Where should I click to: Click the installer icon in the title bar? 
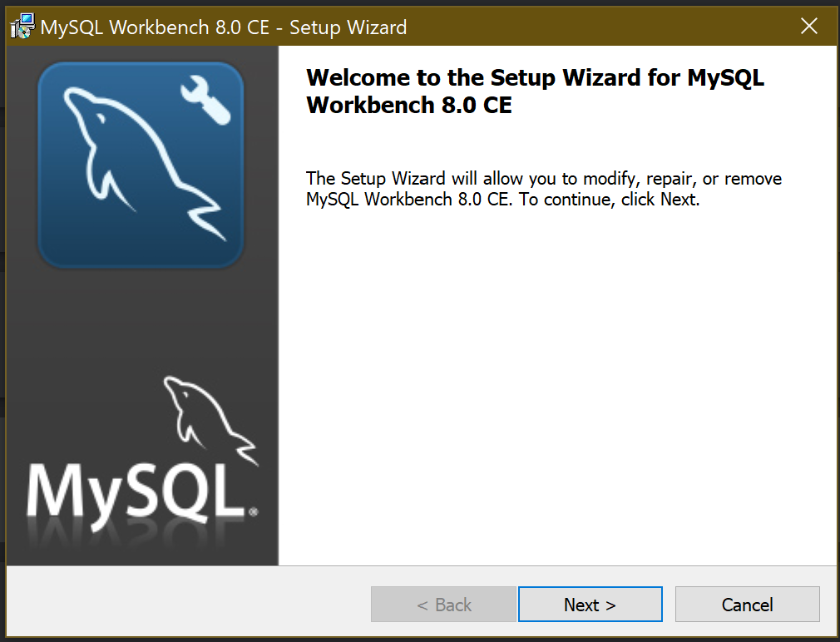22,27
